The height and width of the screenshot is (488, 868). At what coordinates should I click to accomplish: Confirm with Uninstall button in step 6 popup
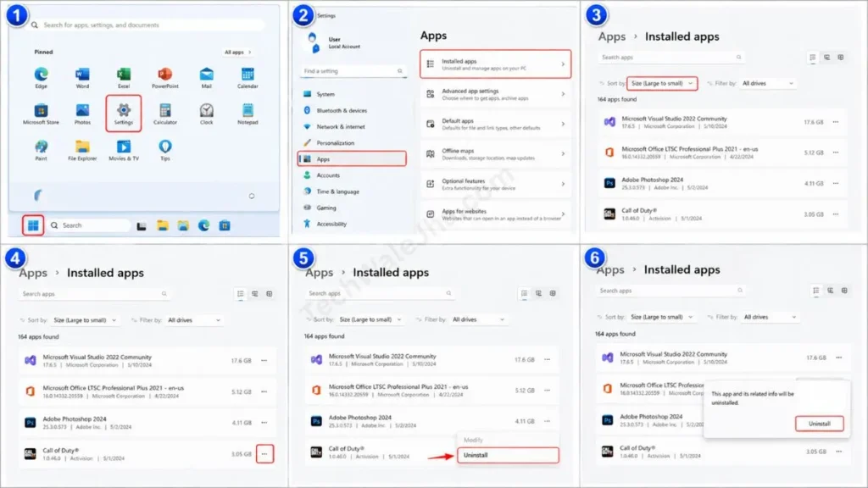point(820,424)
